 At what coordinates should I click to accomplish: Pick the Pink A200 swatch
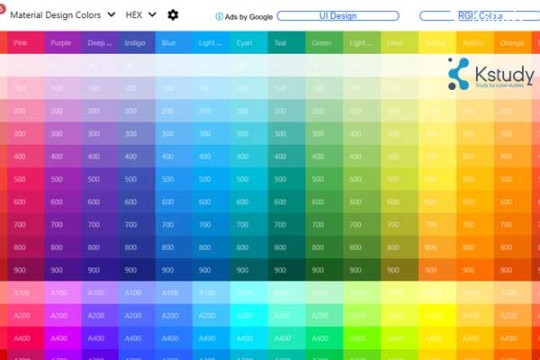click(x=26, y=316)
